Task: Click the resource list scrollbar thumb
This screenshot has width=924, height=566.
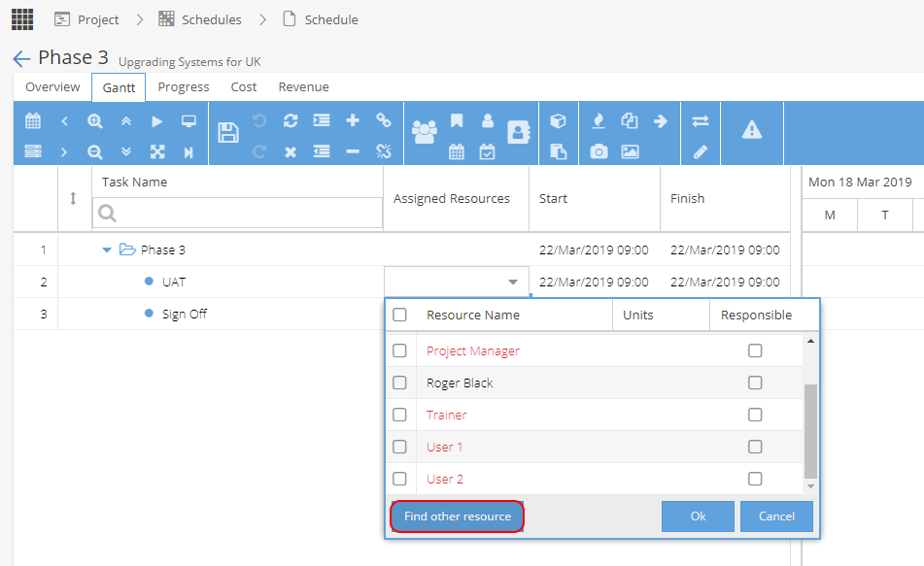Action: click(x=811, y=430)
